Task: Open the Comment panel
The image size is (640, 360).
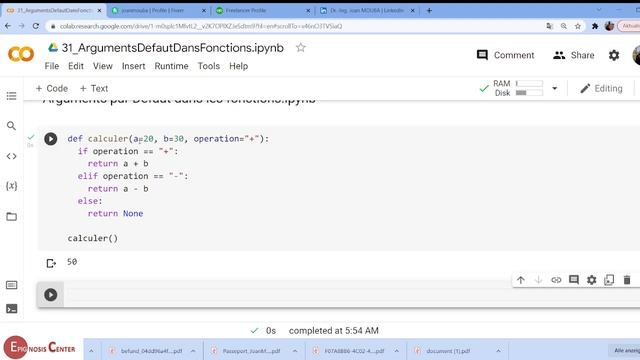Action: (x=505, y=55)
